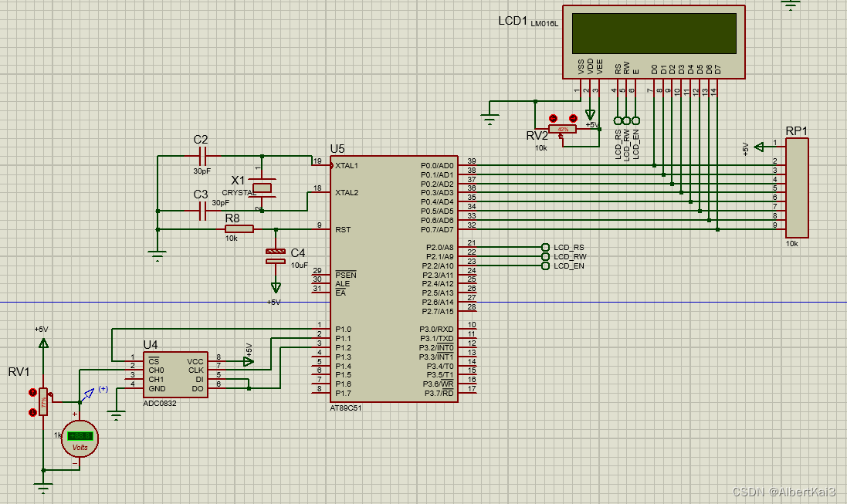Click the CH0 pin label on ADC0832

[x=156, y=370]
